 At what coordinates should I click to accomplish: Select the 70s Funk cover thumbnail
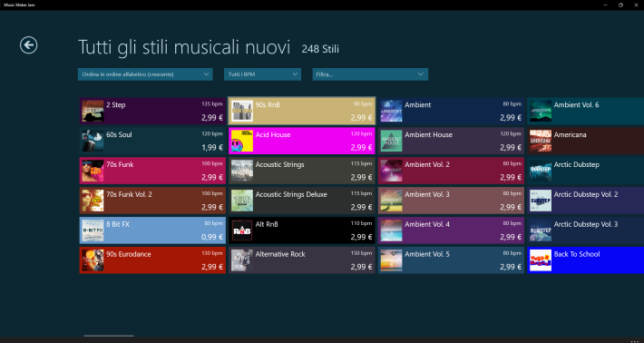tap(93, 171)
